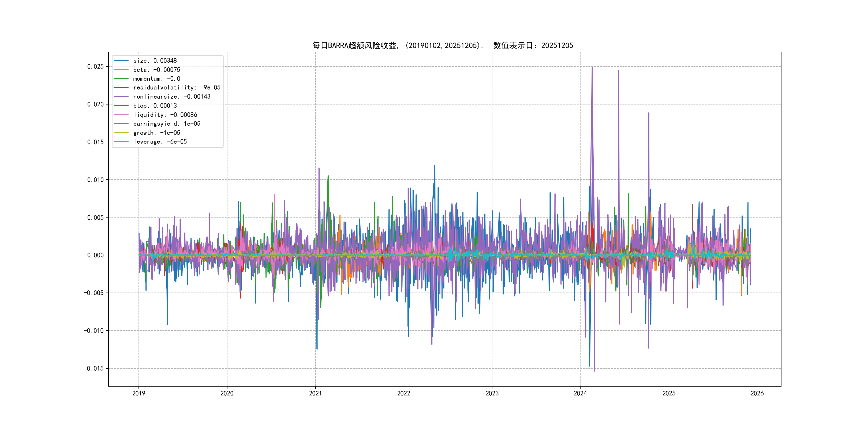Click the blue size legend line swatch

(121, 61)
